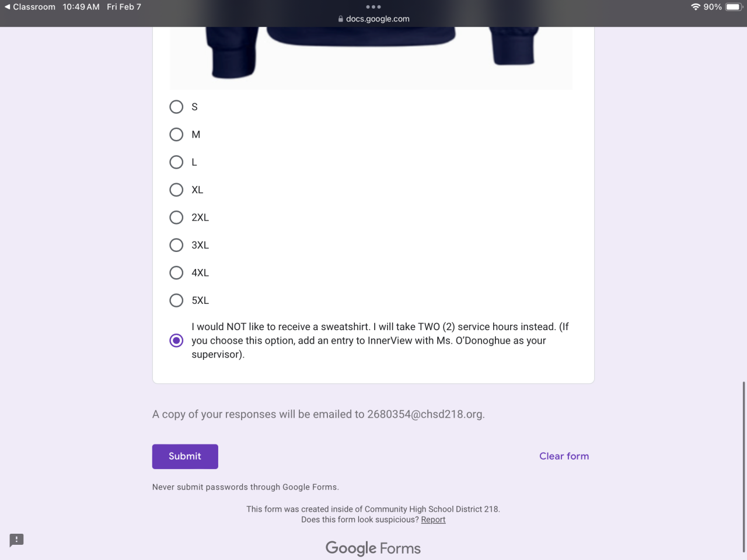Pick the 4XL size option
This screenshot has width=747, height=560.
176,273
